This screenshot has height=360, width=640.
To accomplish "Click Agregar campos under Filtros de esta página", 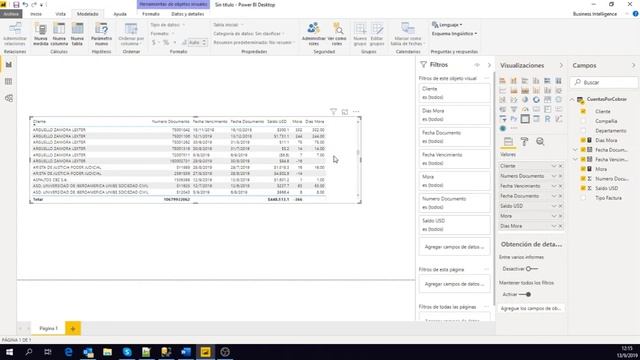I will [454, 284].
